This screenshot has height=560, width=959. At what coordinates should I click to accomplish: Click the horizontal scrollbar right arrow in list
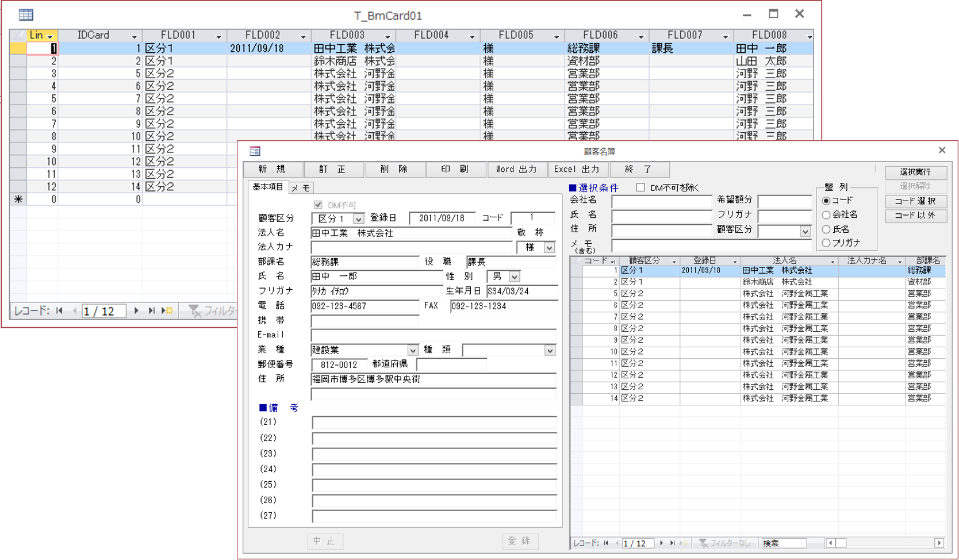pos(939,543)
